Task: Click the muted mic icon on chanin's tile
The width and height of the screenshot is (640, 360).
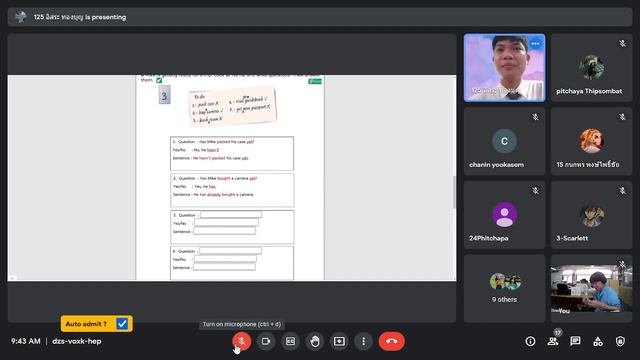Action: coord(535,117)
